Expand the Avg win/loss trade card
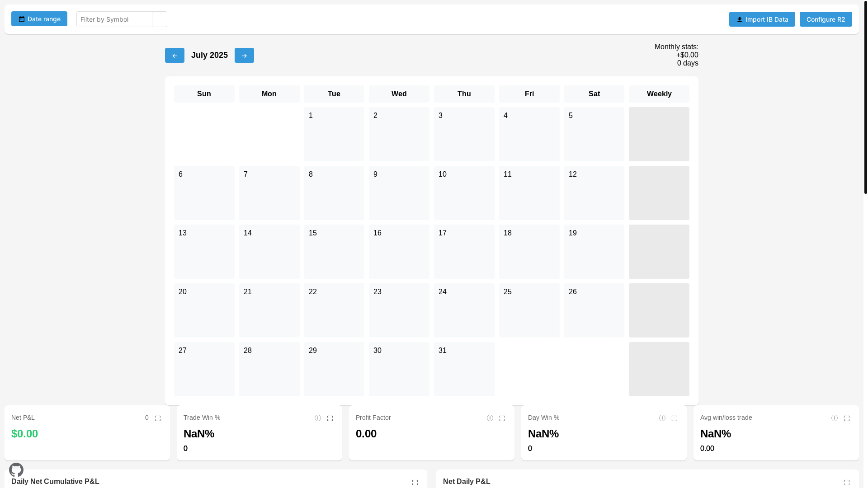This screenshot has height=488, width=868. (847, 418)
